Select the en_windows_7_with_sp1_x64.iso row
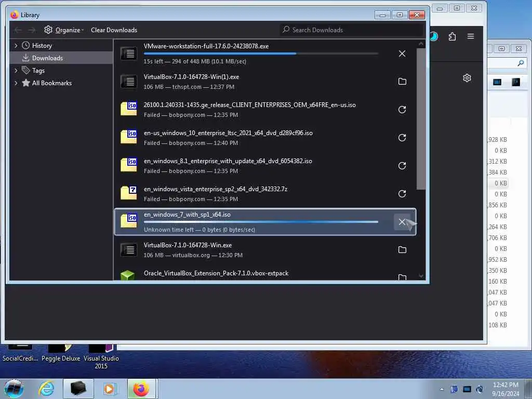 [265, 222]
